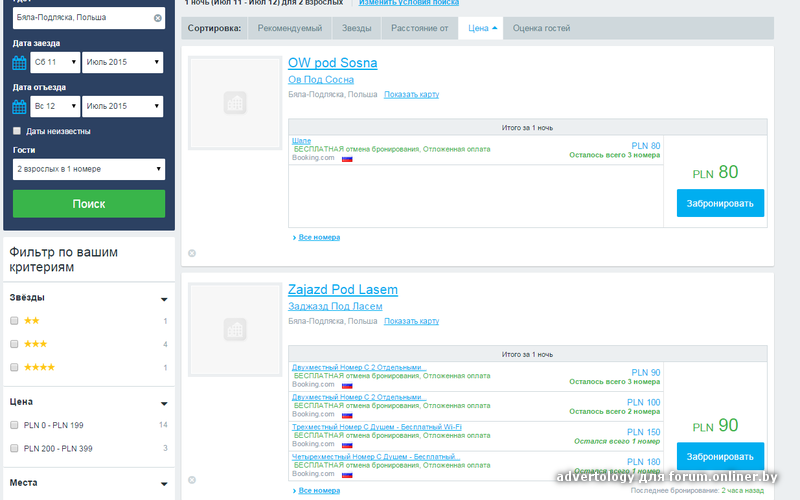Viewport: 800px width, 500px height.
Task: Open the Трехместный Номер С Душем link
Action: [377, 427]
